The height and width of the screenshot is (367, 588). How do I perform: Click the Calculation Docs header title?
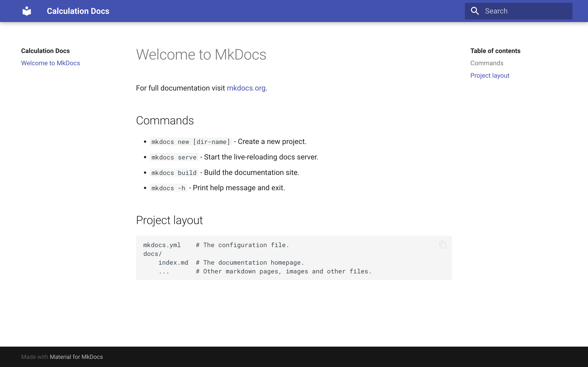(x=78, y=11)
